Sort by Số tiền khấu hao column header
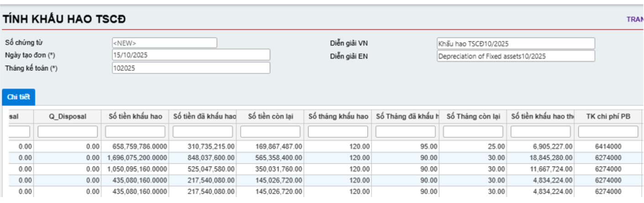644x203 pixels. 135,117
